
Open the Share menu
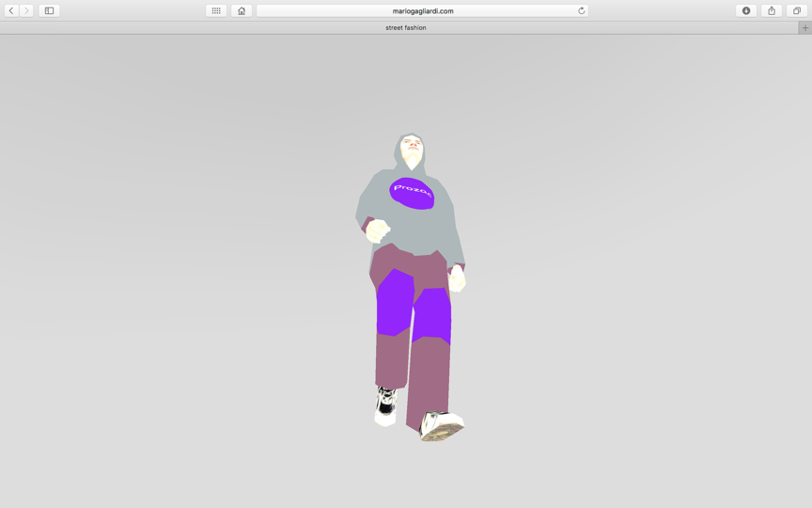(772, 10)
